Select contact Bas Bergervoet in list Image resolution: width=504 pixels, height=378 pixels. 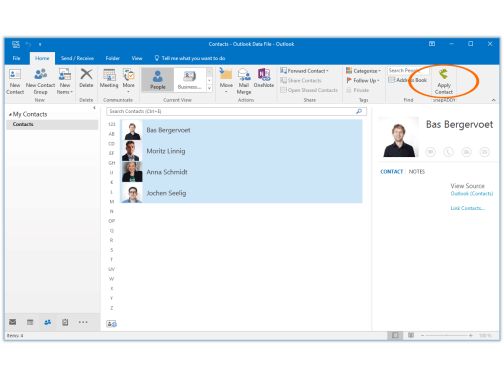click(241, 130)
